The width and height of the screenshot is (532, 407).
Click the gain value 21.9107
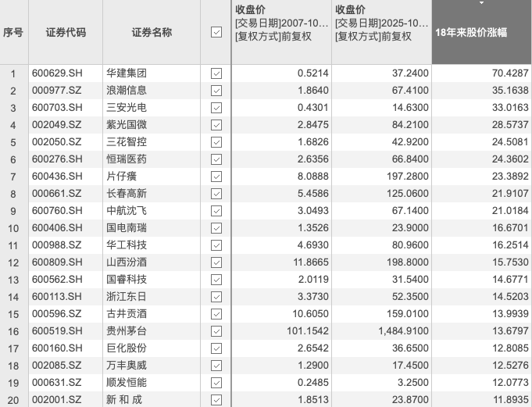pos(510,194)
